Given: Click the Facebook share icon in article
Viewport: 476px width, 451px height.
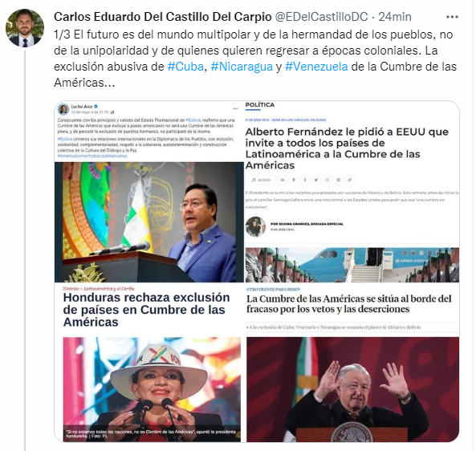Looking at the screenshot, I should 305,180.
